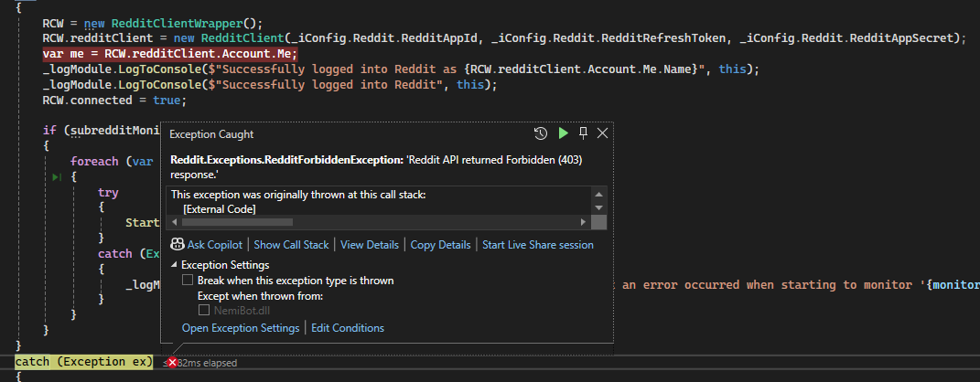This screenshot has width=980, height=382.
Task: Click the Exception Caught title text
Action: 212,134
